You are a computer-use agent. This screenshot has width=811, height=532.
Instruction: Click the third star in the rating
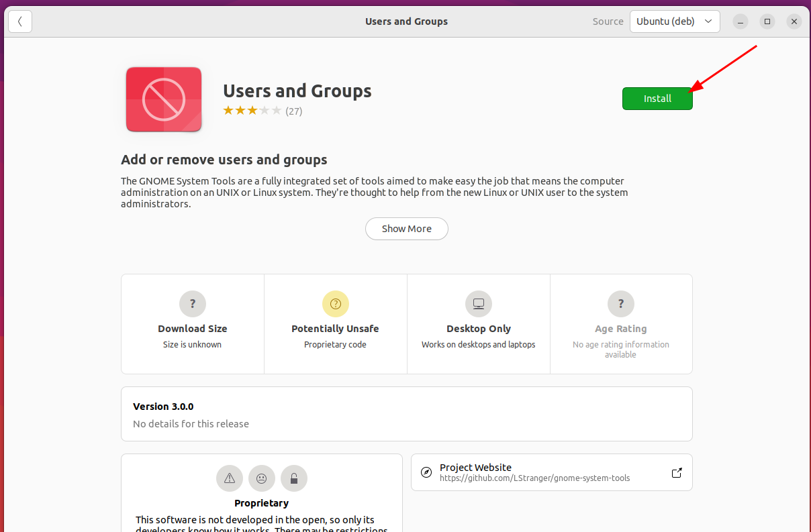coord(252,109)
